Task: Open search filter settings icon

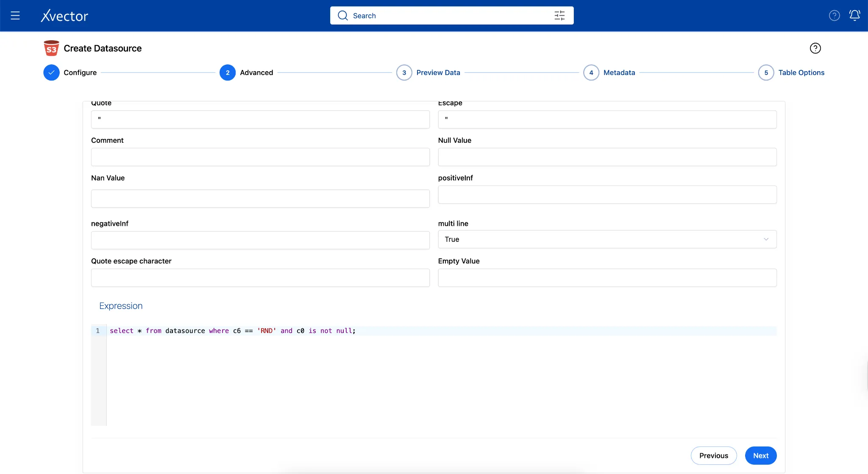Action: pyautogui.click(x=559, y=16)
